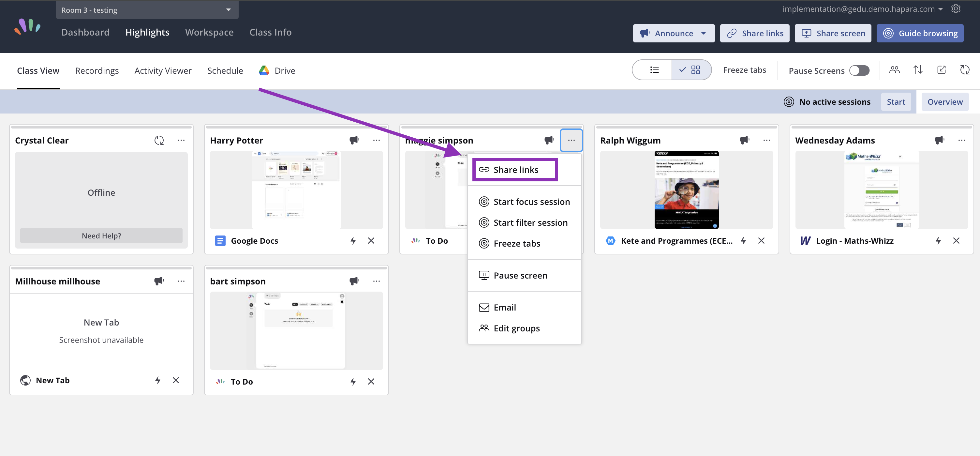Click lightning icon for bart simpson's To Do tab
Screen dimensions: 980x456
point(353,381)
